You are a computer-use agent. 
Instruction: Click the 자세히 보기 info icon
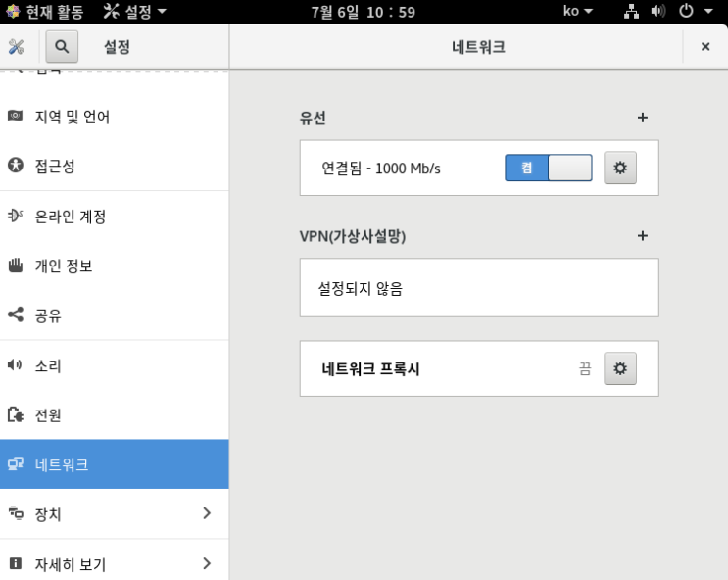pos(15,563)
